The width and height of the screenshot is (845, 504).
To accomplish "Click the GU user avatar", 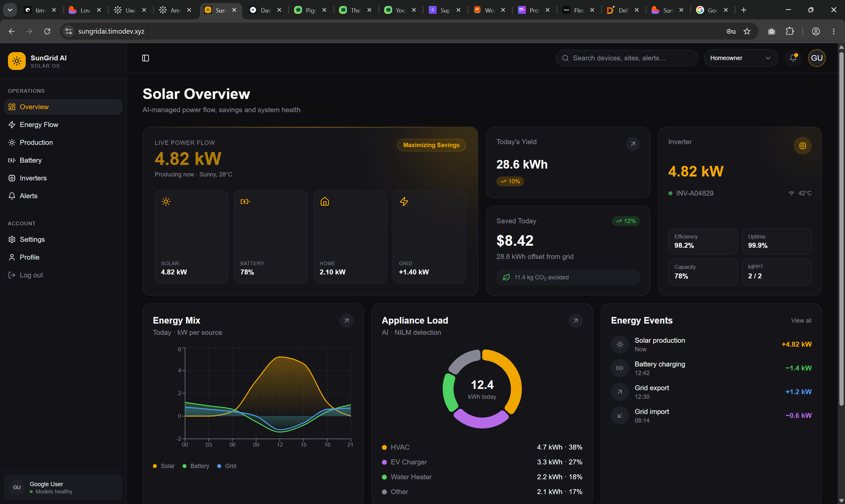I will (x=817, y=58).
